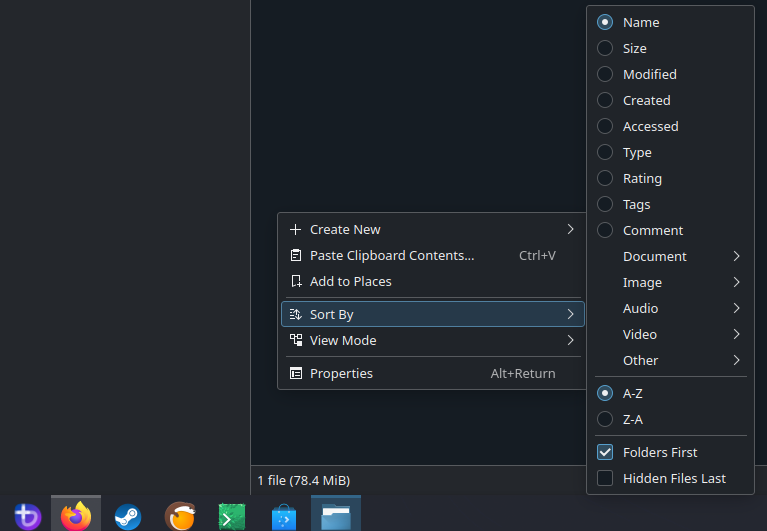Open the green terminal icon in taskbar
This screenshot has width=767, height=531.
coord(232,517)
